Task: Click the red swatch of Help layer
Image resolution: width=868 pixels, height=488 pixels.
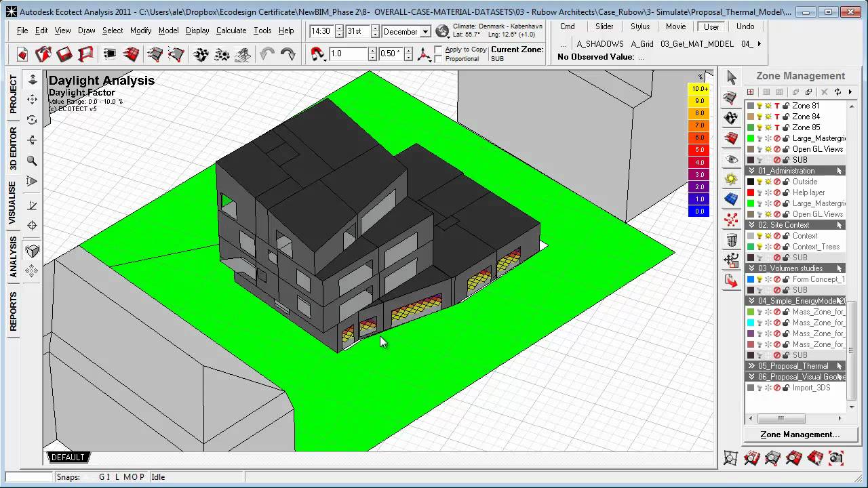Action: click(750, 192)
